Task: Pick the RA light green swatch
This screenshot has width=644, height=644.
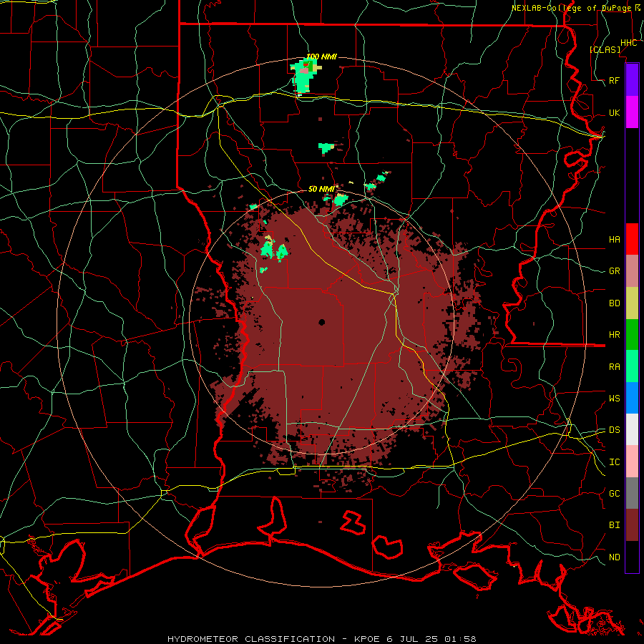Action: (x=632, y=366)
